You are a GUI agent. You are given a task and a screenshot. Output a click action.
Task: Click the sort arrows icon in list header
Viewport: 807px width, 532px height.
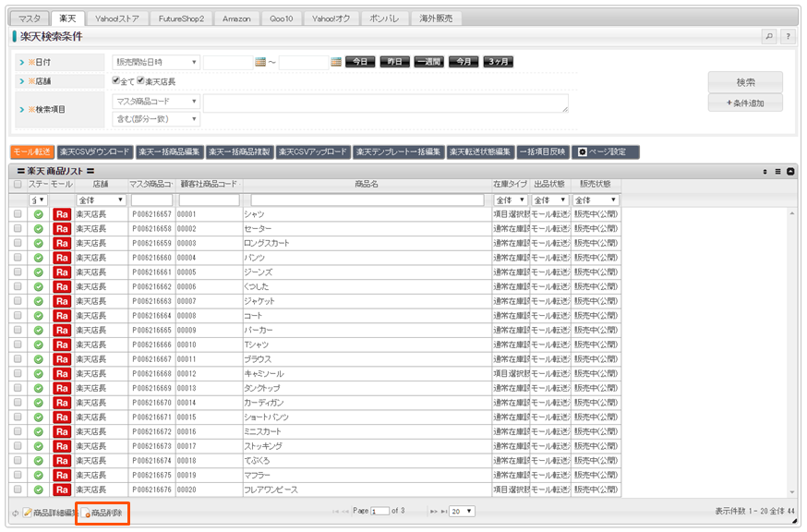(x=765, y=172)
